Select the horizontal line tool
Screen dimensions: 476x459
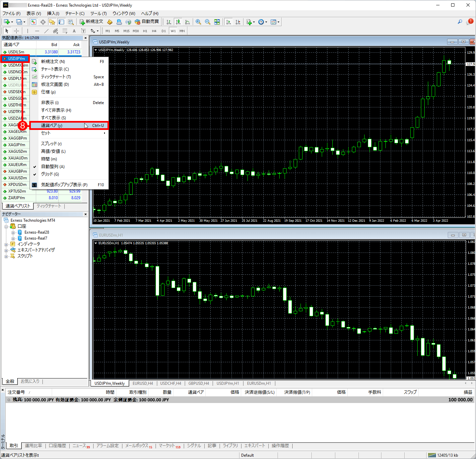[x=37, y=31]
